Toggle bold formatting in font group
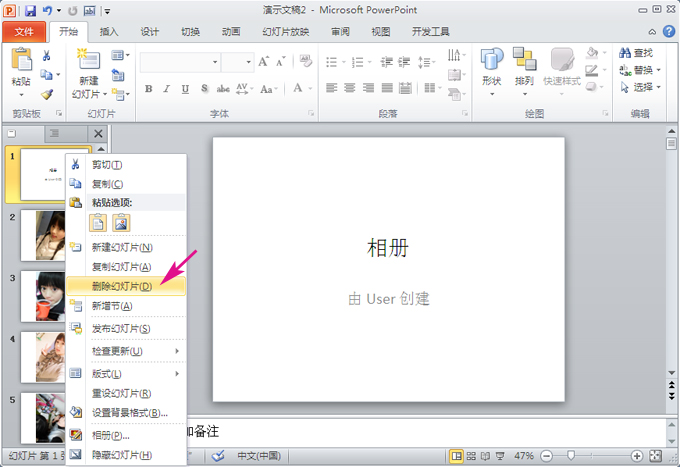 point(149,88)
